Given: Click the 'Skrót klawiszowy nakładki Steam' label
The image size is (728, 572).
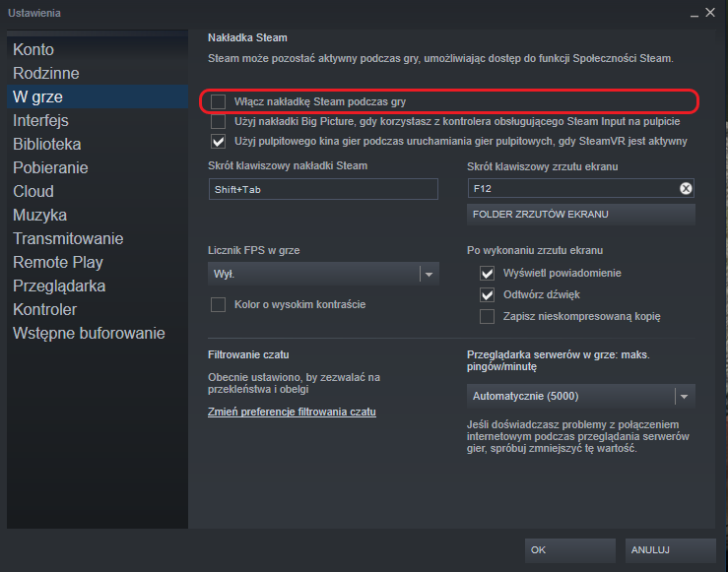Looking at the screenshot, I should [288, 166].
